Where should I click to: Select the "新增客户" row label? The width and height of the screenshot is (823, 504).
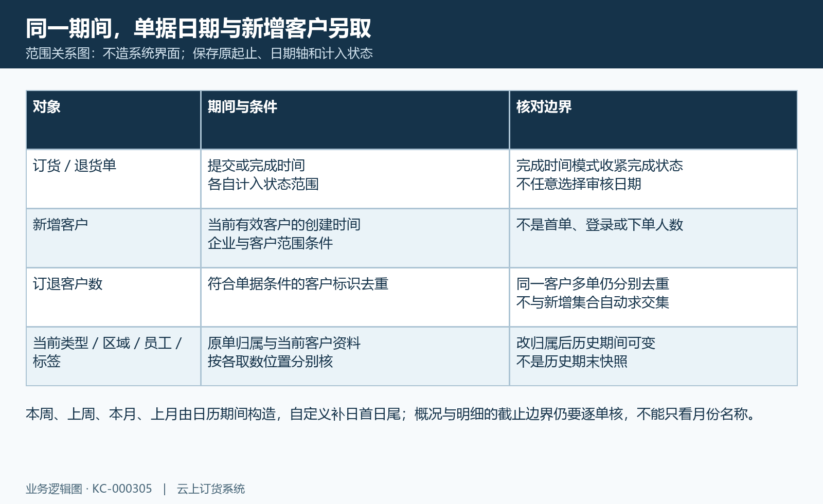61,225
